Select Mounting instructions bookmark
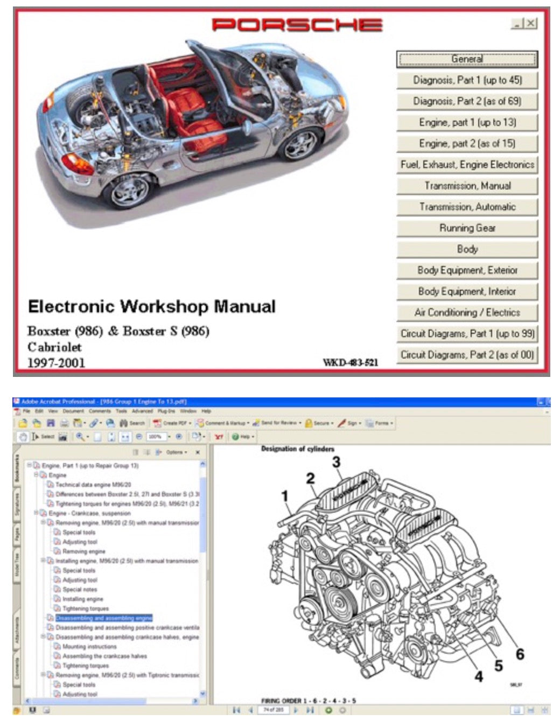 coord(89,647)
